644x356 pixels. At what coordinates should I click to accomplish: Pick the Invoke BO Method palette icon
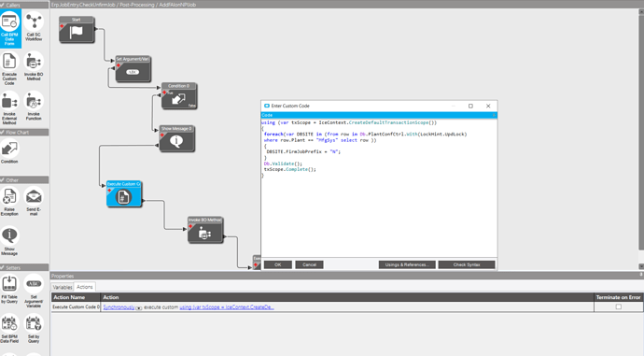point(34,66)
